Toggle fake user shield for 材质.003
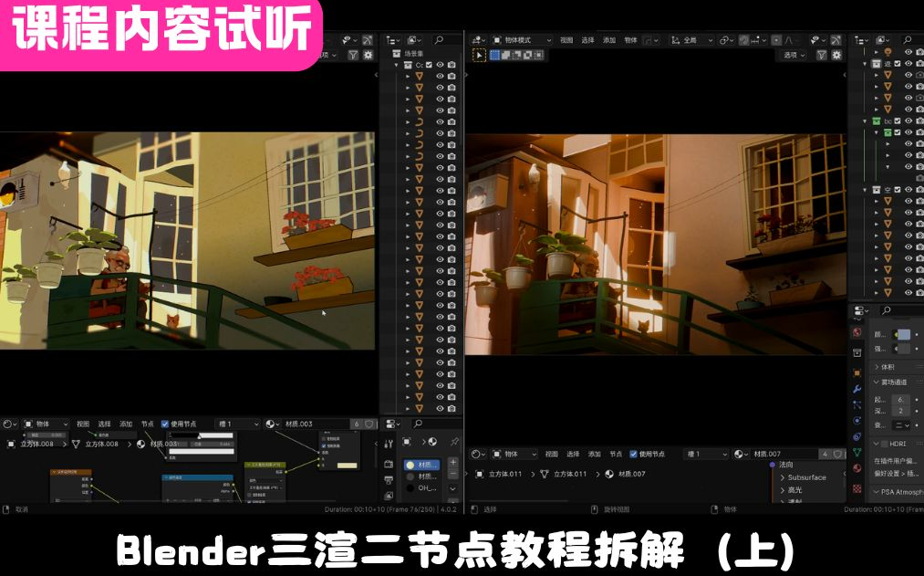This screenshot has height=576, width=924. click(369, 424)
